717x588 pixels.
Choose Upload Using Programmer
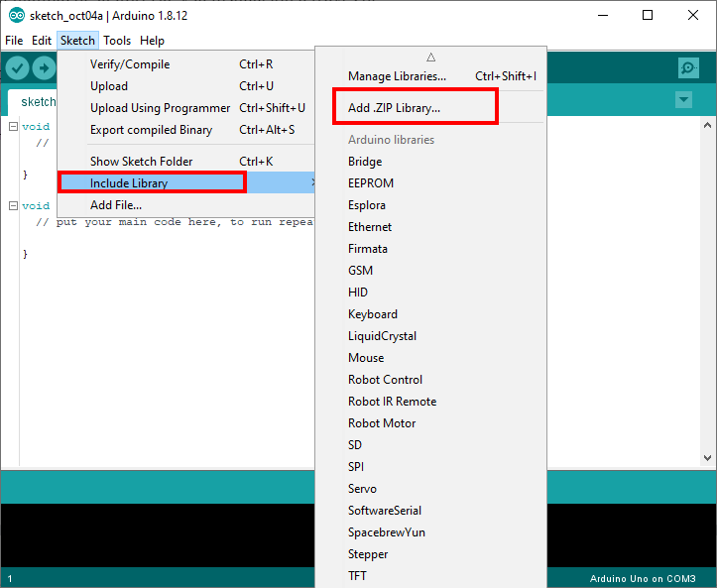point(186,108)
